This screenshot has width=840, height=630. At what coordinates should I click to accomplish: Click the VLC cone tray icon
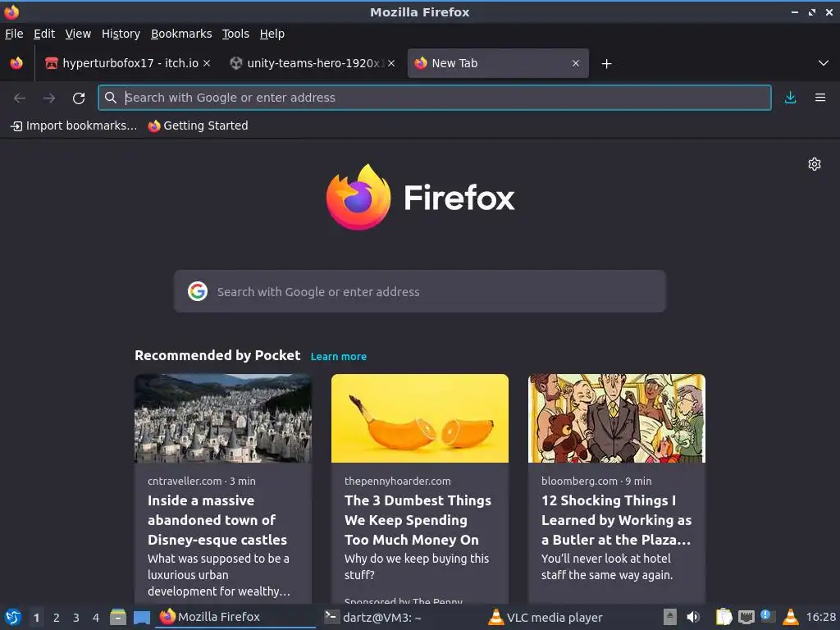coord(790,617)
